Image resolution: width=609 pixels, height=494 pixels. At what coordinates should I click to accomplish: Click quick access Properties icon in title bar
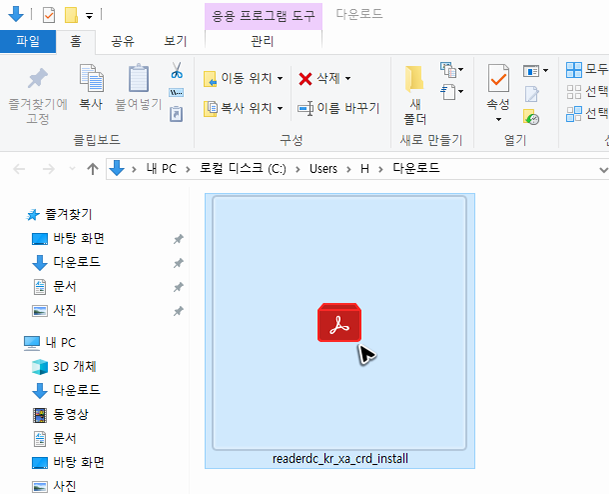[x=49, y=15]
